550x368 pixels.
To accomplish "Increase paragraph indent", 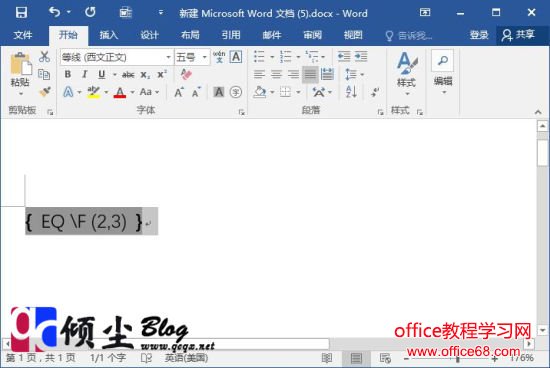I will click(361, 56).
